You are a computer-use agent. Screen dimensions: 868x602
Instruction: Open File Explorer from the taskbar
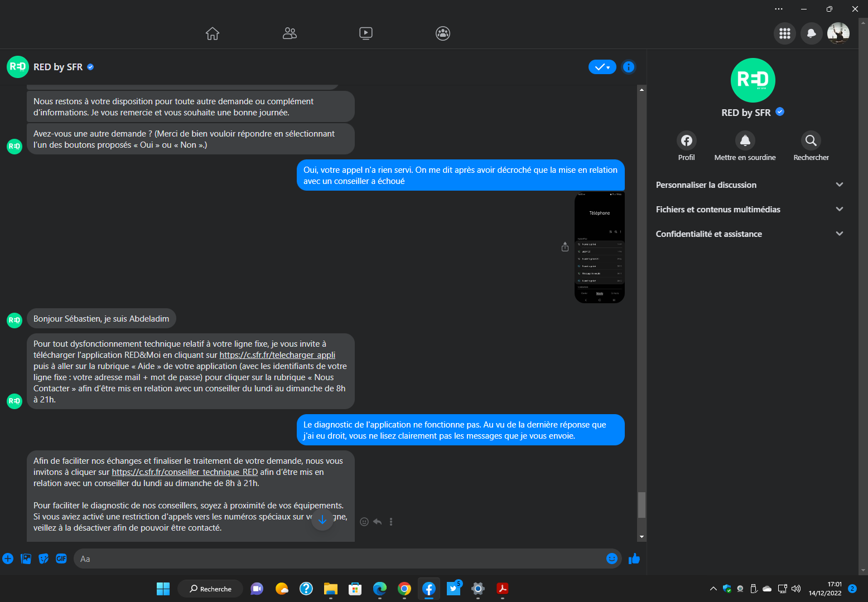(331, 589)
